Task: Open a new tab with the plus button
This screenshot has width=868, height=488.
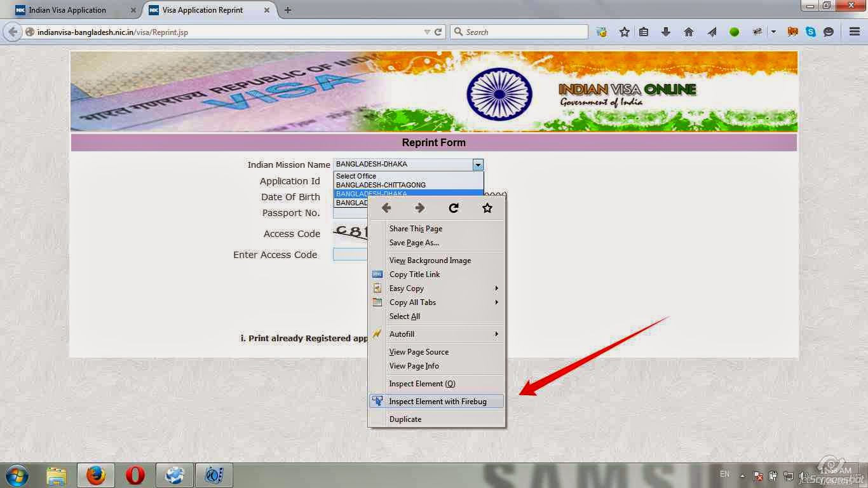Action: pyautogui.click(x=288, y=10)
